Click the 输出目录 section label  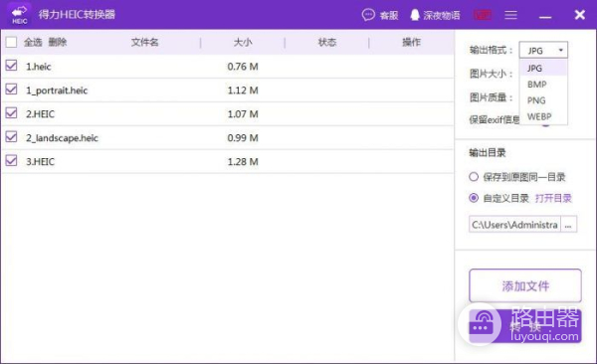click(x=488, y=153)
